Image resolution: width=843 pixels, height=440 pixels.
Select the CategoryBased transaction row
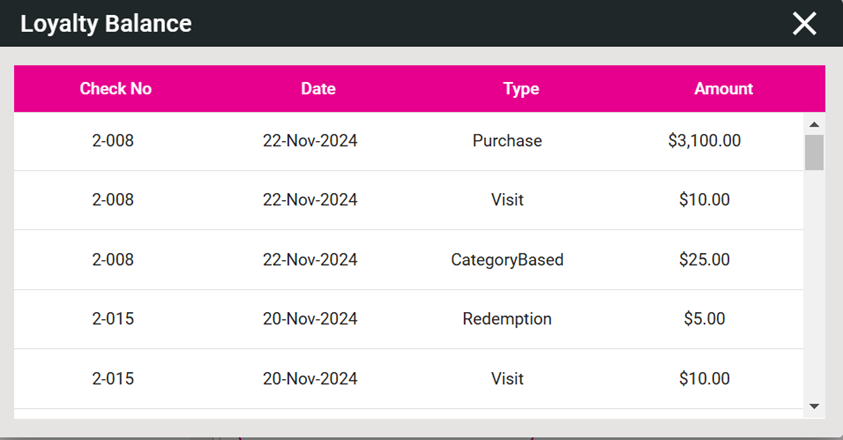click(507, 260)
